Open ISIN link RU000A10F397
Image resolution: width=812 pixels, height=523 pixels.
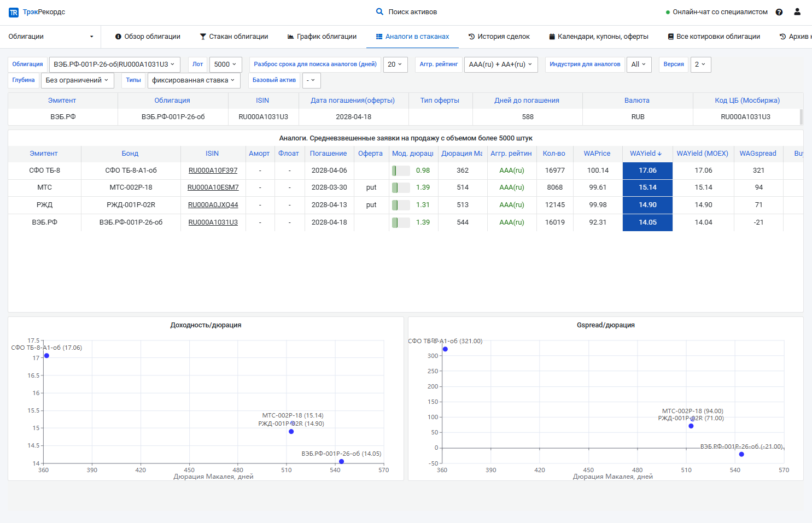coord(213,171)
